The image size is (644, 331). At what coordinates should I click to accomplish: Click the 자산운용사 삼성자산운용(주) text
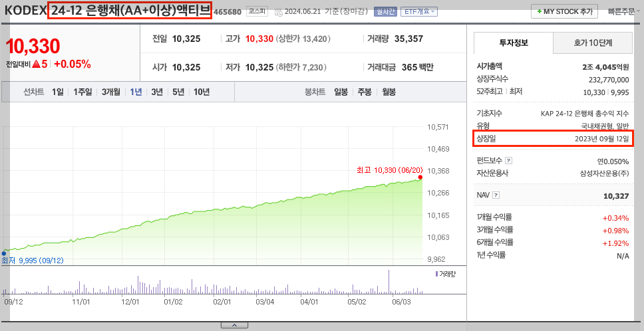[604, 173]
